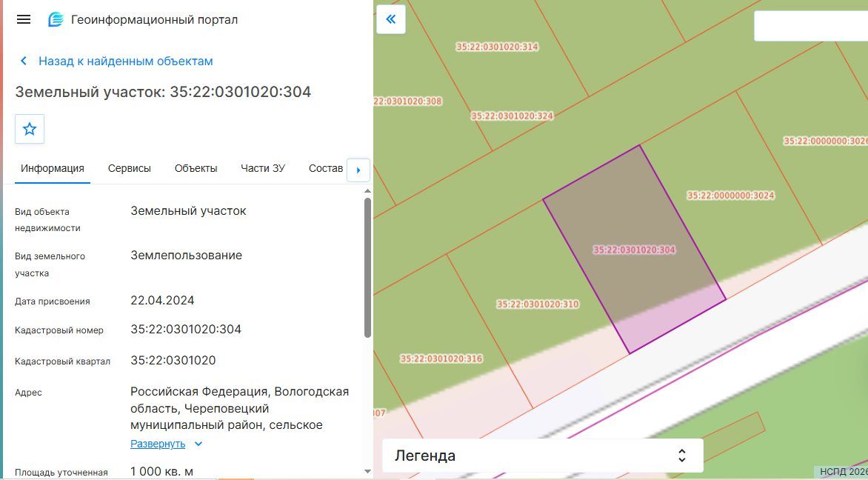Click the area value 1 000 кв. м
Screen dimensions: 868x480
[x=161, y=472]
